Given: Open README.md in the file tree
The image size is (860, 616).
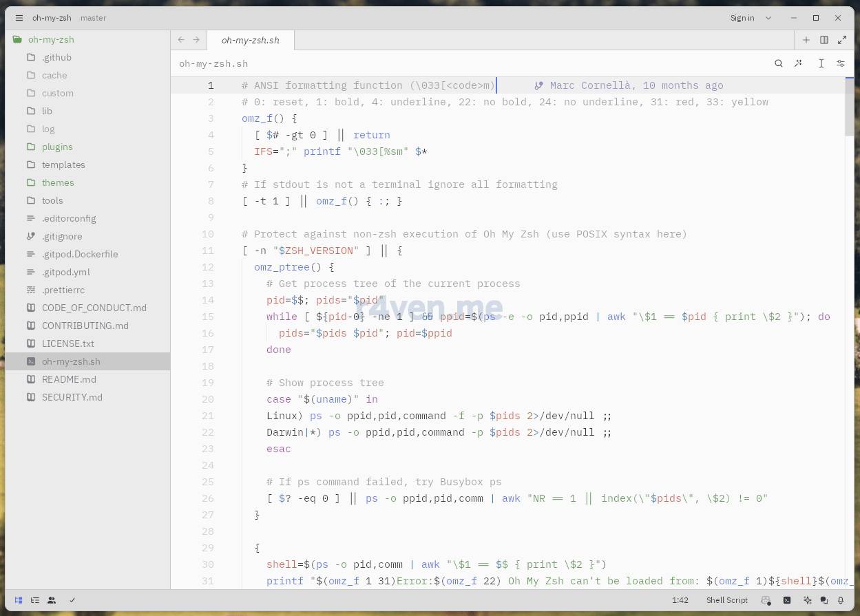Looking at the screenshot, I should (69, 379).
